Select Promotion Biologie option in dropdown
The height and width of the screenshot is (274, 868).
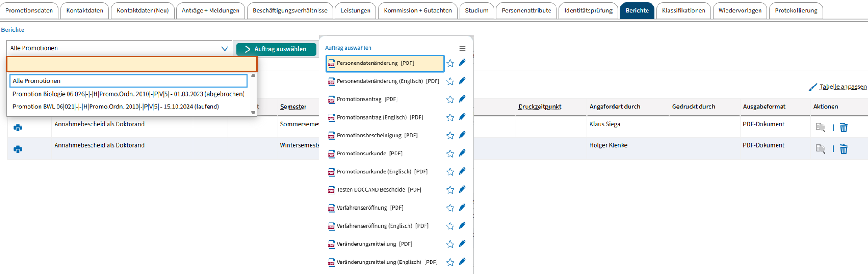click(x=128, y=94)
